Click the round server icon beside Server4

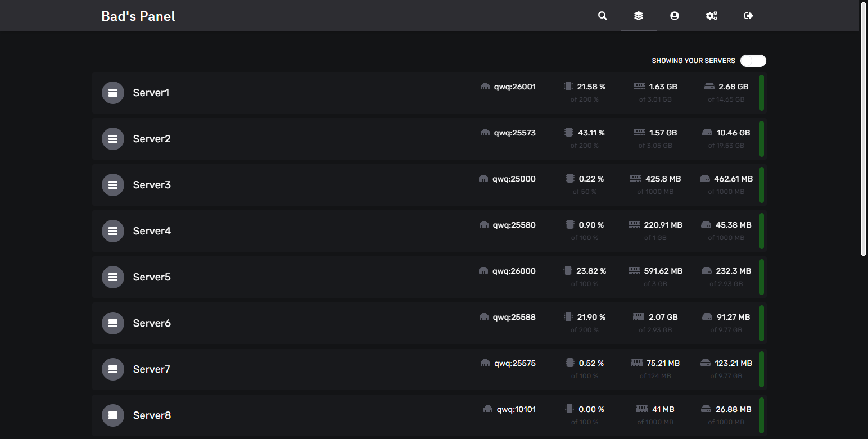point(112,231)
